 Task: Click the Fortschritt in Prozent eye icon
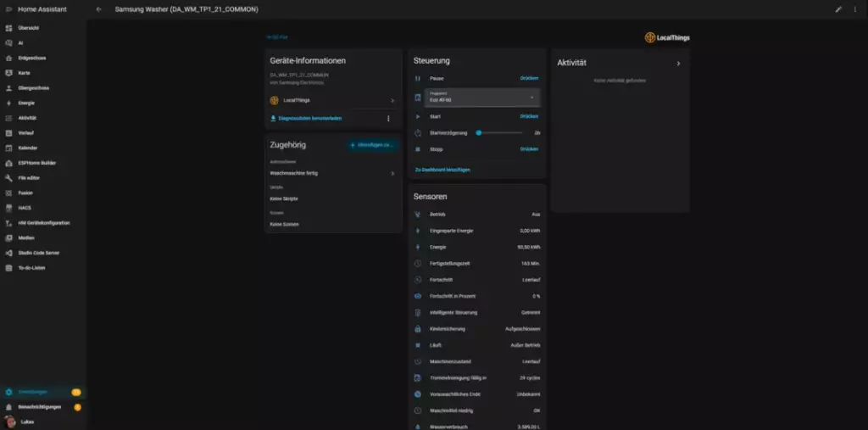(x=418, y=296)
